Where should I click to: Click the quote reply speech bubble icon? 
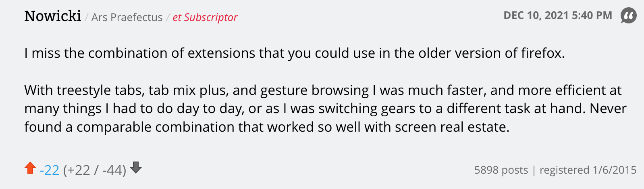coord(628,16)
